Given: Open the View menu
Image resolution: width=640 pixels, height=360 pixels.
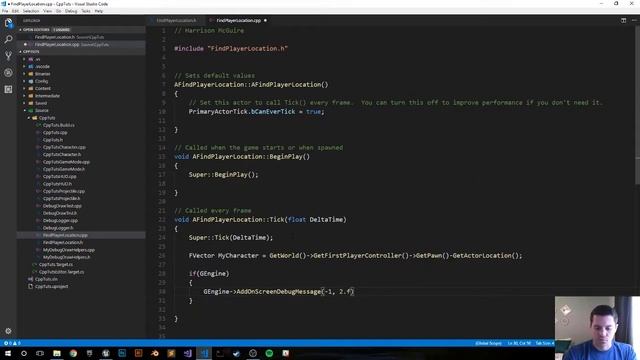Looking at the screenshot, I should [x=48, y=11].
